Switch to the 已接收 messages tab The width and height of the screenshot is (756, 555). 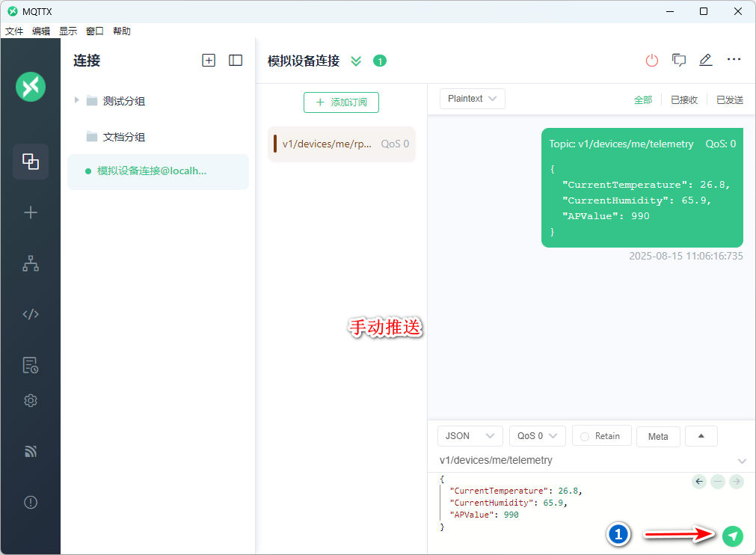683,99
